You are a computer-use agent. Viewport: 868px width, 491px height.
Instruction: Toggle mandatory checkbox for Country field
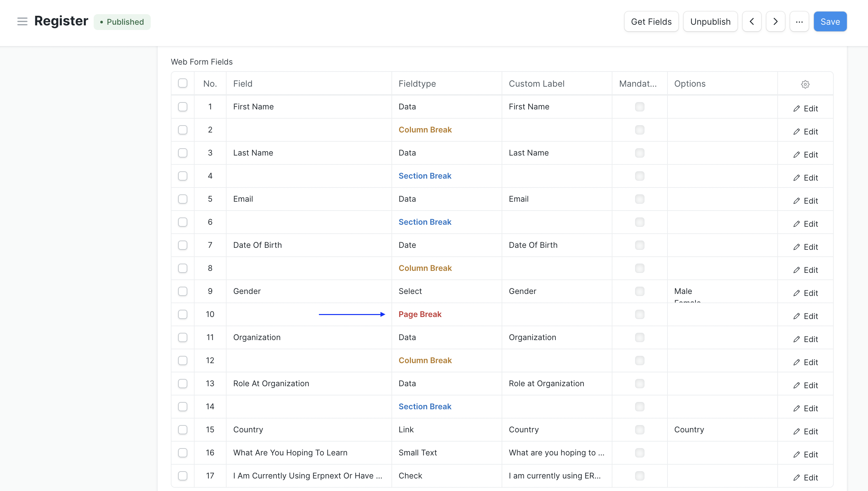(640, 429)
